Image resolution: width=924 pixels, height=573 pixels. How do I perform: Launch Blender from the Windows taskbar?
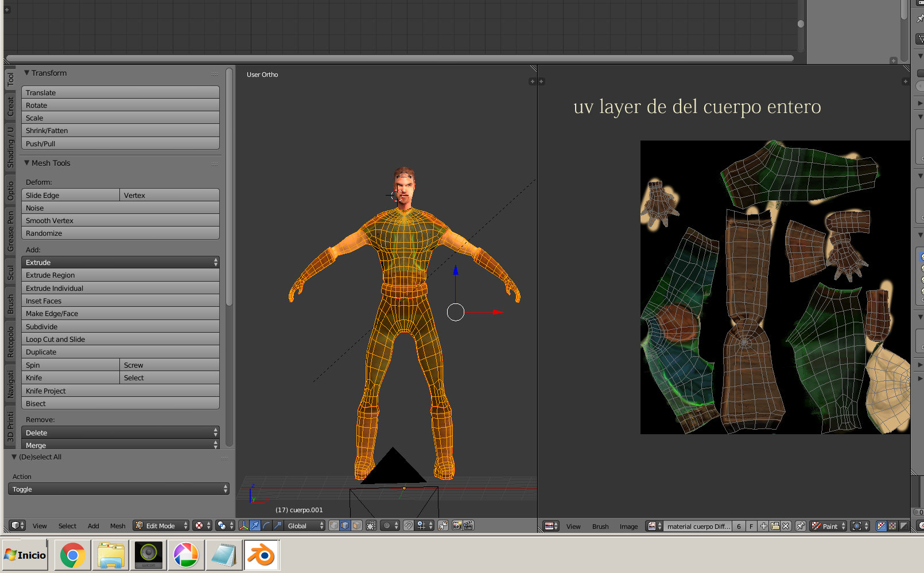pos(262,555)
